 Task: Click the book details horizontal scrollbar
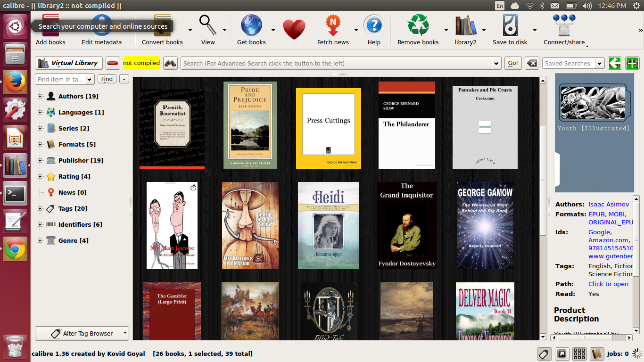pyautogui.click(x=592, y=337)
